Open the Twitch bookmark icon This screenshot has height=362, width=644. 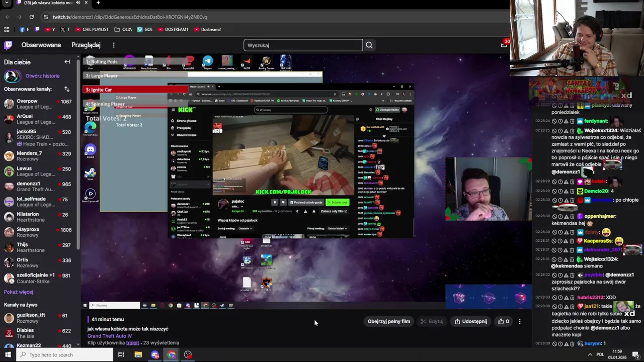pyautogui.click(x=37, y=29)
